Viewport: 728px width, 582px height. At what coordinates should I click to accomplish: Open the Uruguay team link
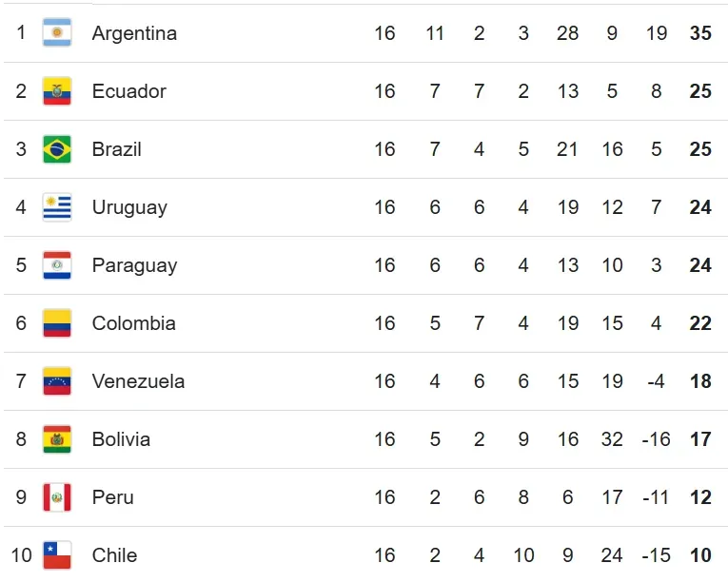129,207
